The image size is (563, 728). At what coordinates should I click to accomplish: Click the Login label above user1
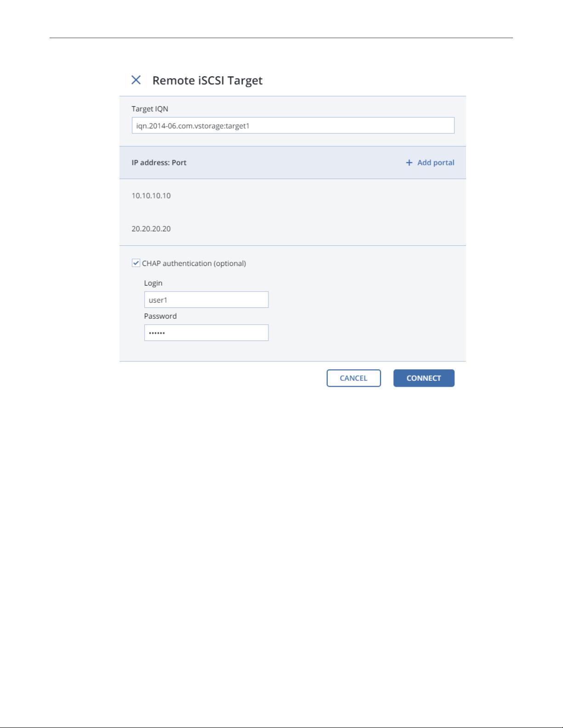pyautogui.click(x=153, y=283)
